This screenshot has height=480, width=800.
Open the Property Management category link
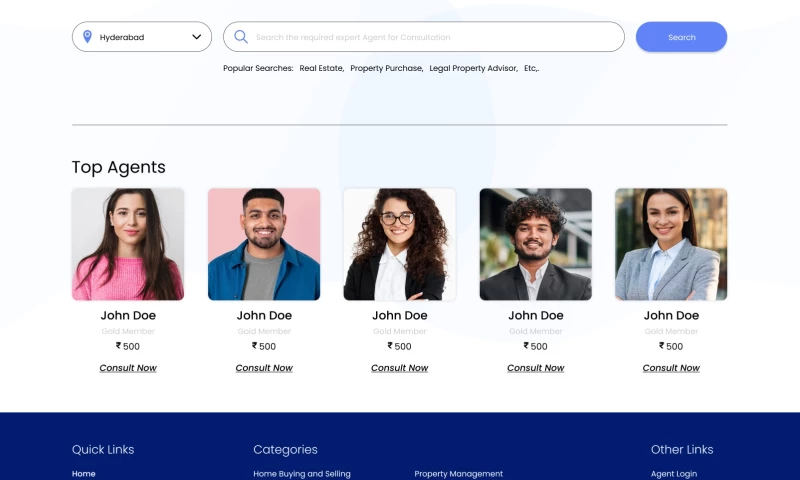[x=458, y=474]
